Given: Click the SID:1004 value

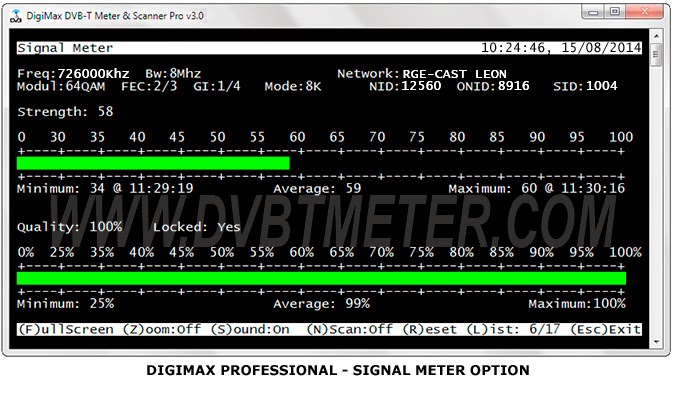Looking at the screenshot, I should click(585, 86).
